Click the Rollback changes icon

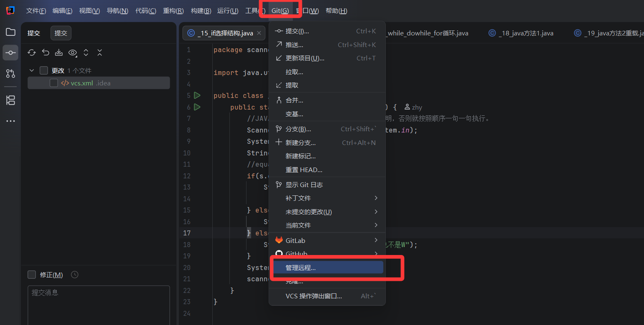click(x=45, y=52)
